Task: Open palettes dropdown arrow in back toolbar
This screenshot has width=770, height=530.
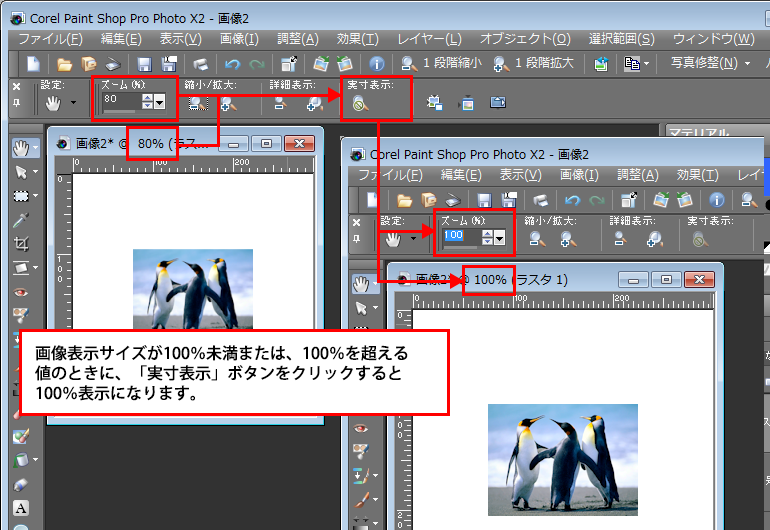Action: [646, 63]
